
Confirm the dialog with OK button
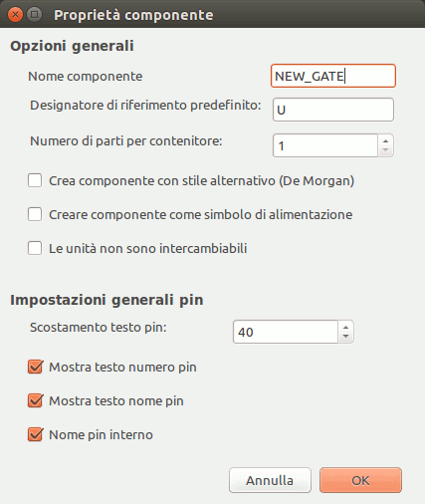click(360, 480)
